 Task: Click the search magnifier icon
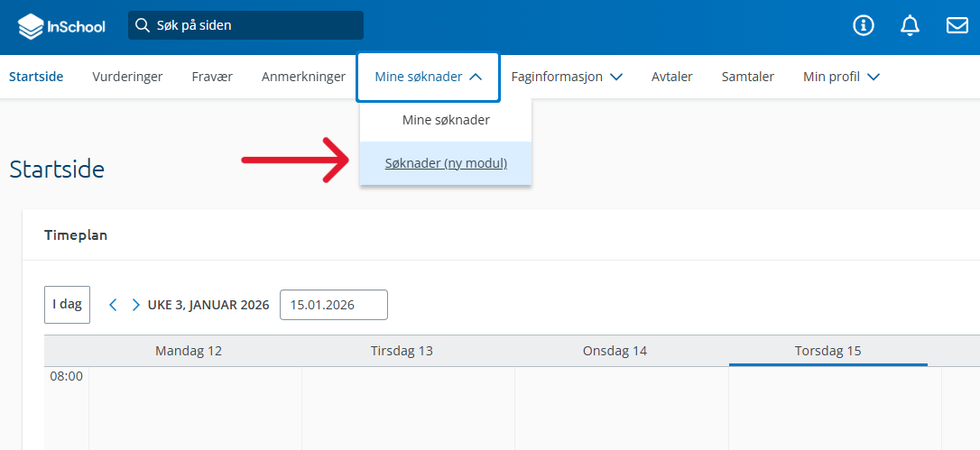(x=142, y=25)
